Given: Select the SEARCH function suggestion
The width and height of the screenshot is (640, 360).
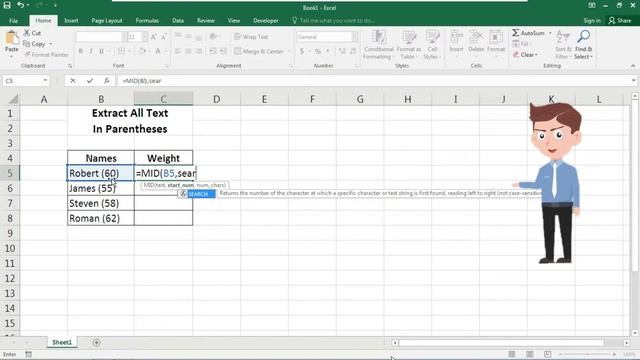Looking at the screenshot, I should click(198, 194).
